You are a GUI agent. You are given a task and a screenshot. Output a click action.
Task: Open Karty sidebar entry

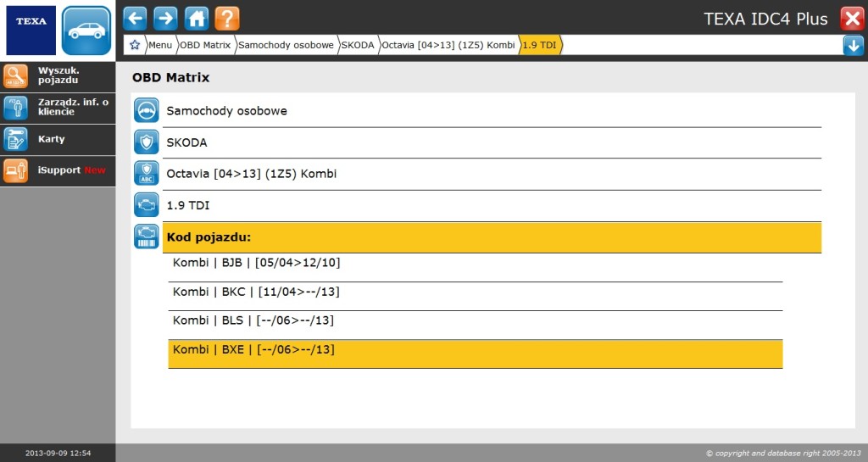pyautogui.click(x=58, y=139)
